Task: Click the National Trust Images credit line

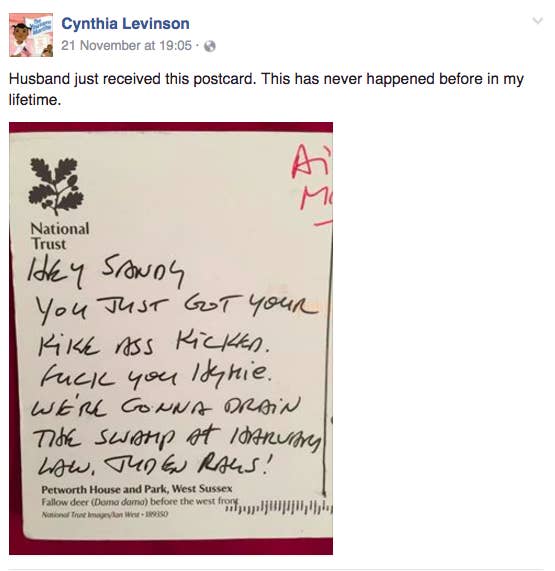Action: (105, 515)
